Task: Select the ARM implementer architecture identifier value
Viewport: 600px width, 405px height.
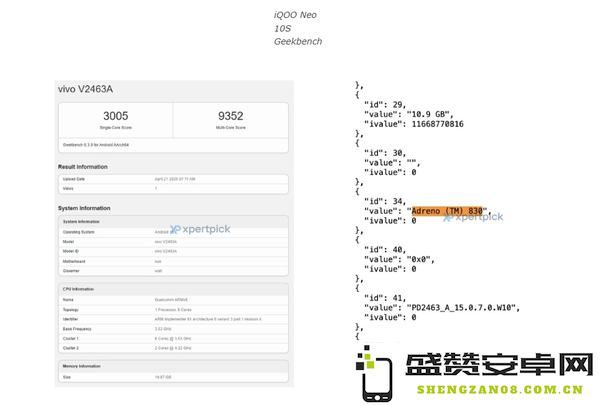Action: [x=208, y=319]
